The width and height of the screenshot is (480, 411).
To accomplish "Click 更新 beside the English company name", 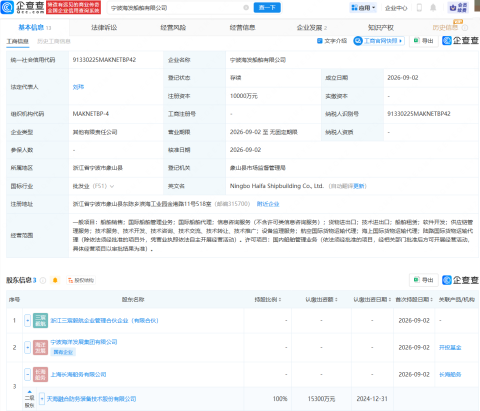I will [359, 186].
